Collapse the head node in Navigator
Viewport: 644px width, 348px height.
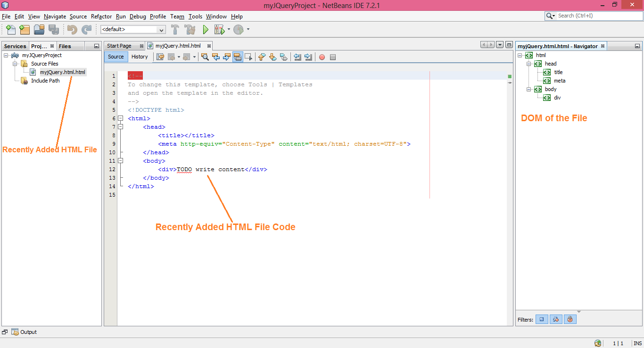[x=529, y=64]
